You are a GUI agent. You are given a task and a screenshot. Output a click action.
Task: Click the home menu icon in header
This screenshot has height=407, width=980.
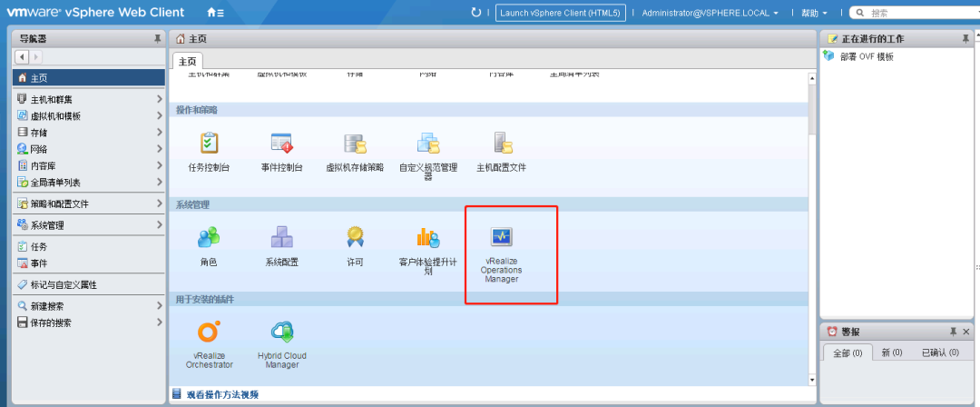pyautogui.click(x=215, y=12)
